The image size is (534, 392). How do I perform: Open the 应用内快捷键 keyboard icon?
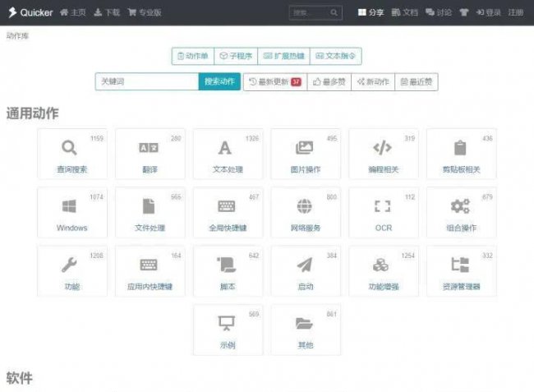[x=149, y=265]
